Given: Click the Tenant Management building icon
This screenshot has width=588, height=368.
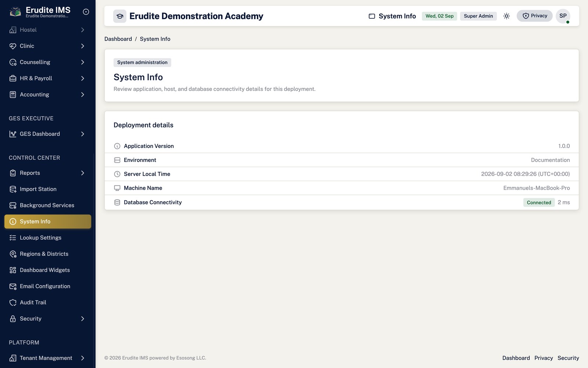Looking at the screenshot, I should 13,358.
